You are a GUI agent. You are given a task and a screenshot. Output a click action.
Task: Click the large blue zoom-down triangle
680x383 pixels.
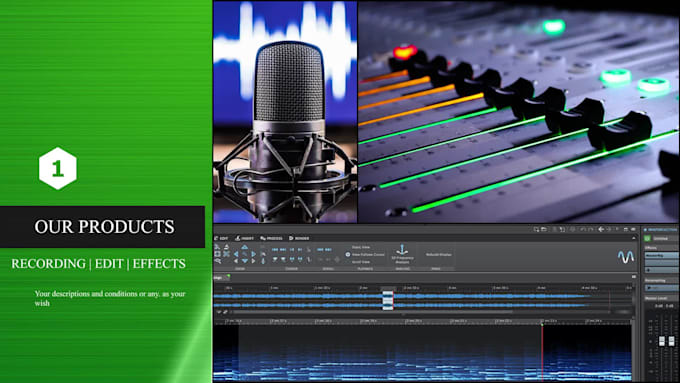[245, 261]
